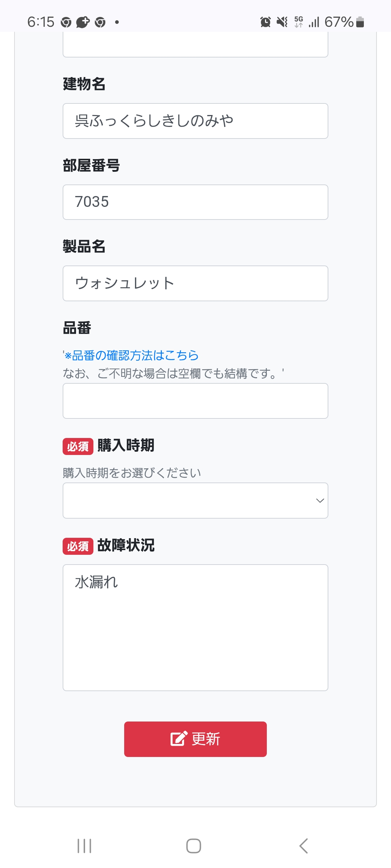This screenshot has height=868, width=391.
Task: Tap the alarm clock status icon
Action: tap(265, 22)
